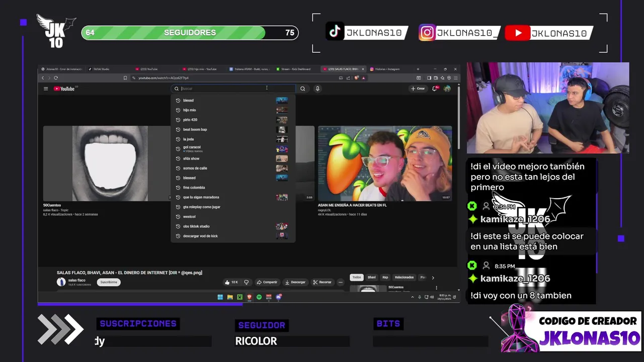The height and width of the screenshot is (362, 644).
Task: Select search suggestion 'westcol'
Action: [232, 217]
